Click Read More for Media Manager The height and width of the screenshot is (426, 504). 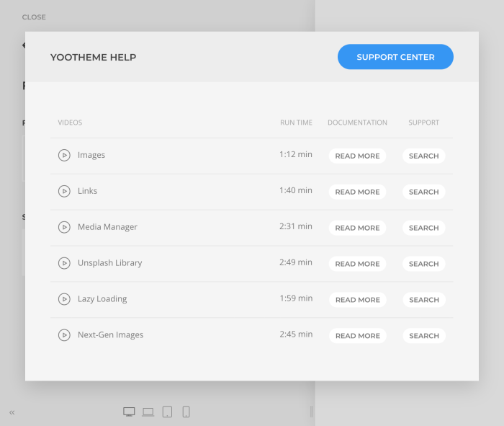(357, 228)
